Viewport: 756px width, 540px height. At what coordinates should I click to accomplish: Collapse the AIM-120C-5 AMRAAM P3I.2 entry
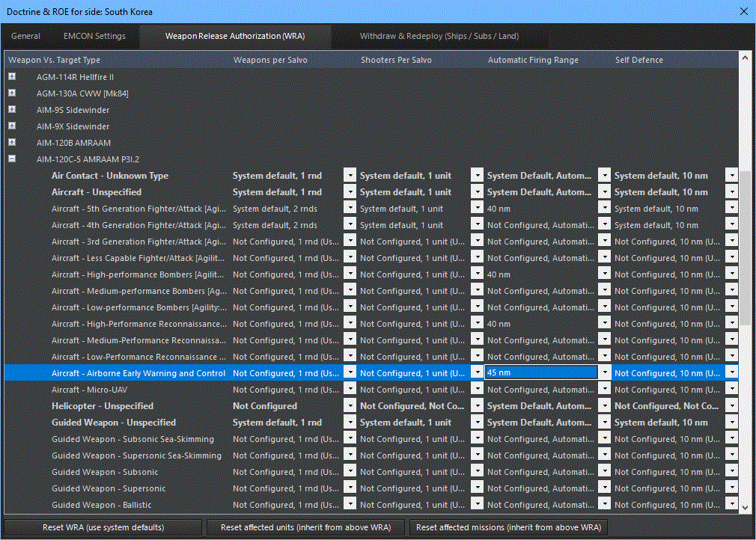11,158
